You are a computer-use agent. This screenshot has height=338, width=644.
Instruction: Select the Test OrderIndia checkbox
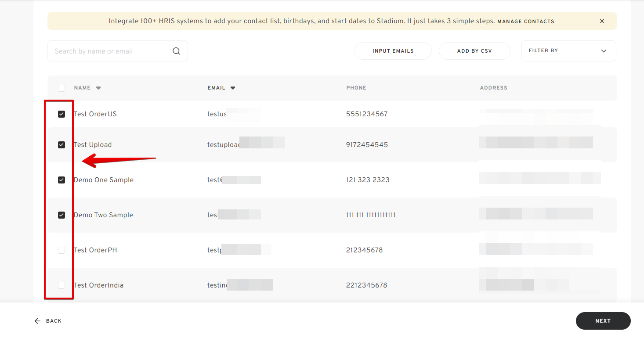62,285
